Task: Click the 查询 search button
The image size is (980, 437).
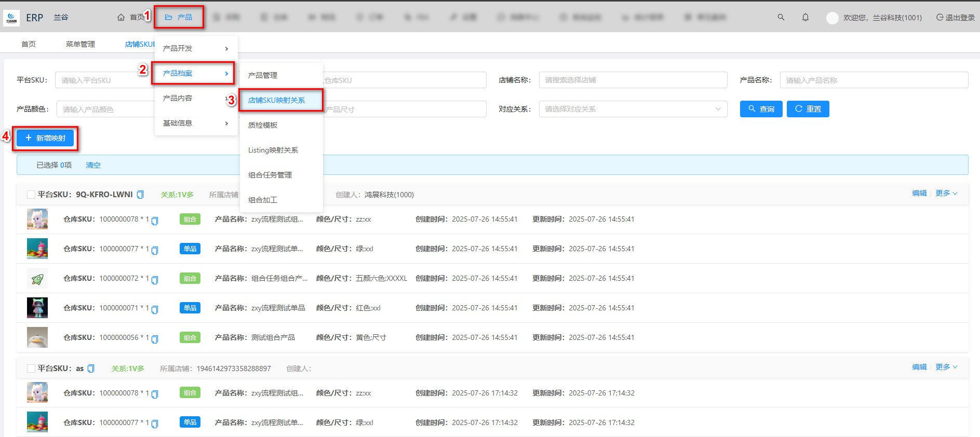Action: click(761, 109)
